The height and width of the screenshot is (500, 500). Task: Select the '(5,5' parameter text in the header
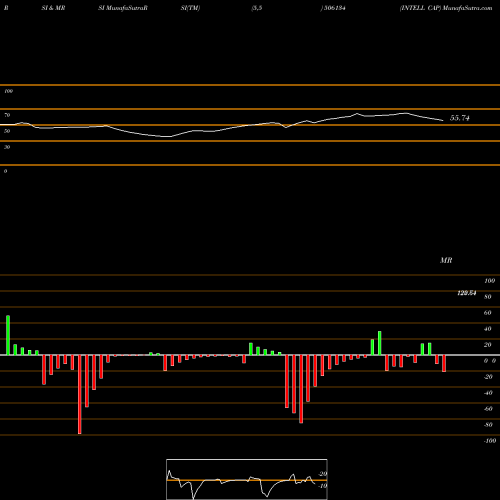point(257,8)
